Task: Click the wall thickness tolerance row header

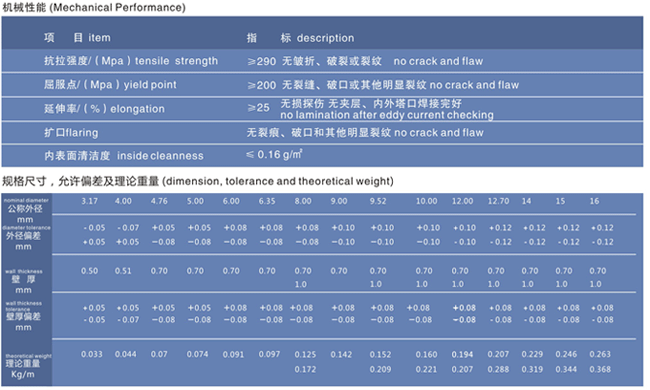Action: click(24, 316)
